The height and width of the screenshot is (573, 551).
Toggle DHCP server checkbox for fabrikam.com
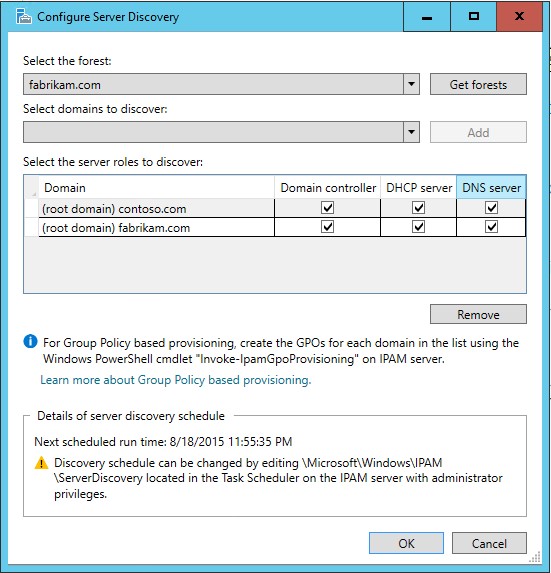coord(418,227)
